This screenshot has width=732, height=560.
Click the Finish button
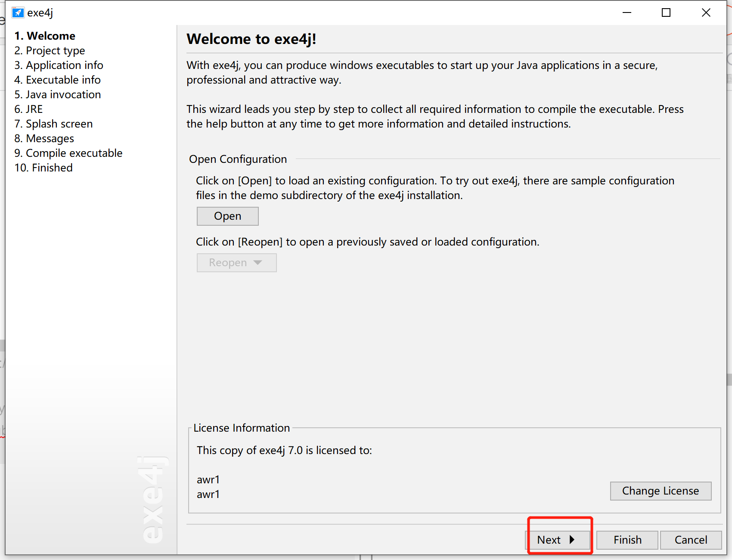(627, 540)
